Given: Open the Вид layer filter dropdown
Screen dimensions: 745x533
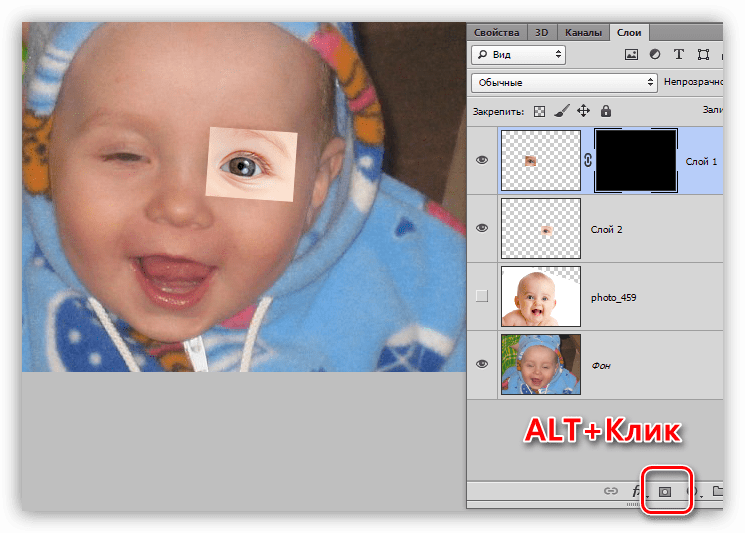Looking at the screenshot, I should [518, 55].
